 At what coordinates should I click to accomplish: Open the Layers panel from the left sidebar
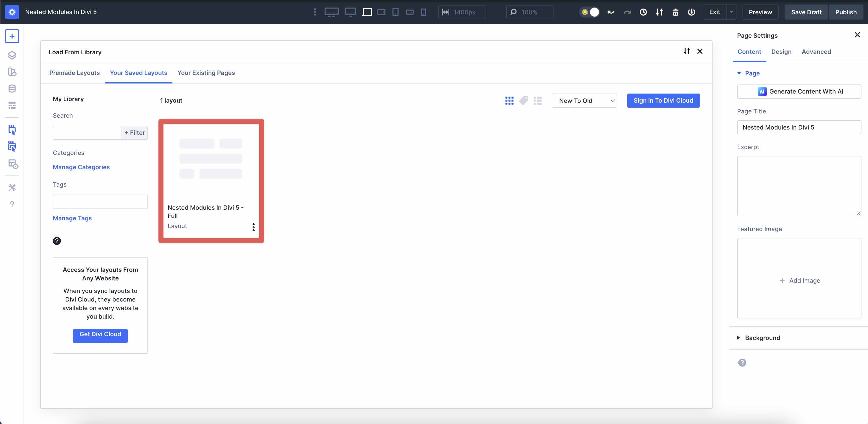pos(12,55)
